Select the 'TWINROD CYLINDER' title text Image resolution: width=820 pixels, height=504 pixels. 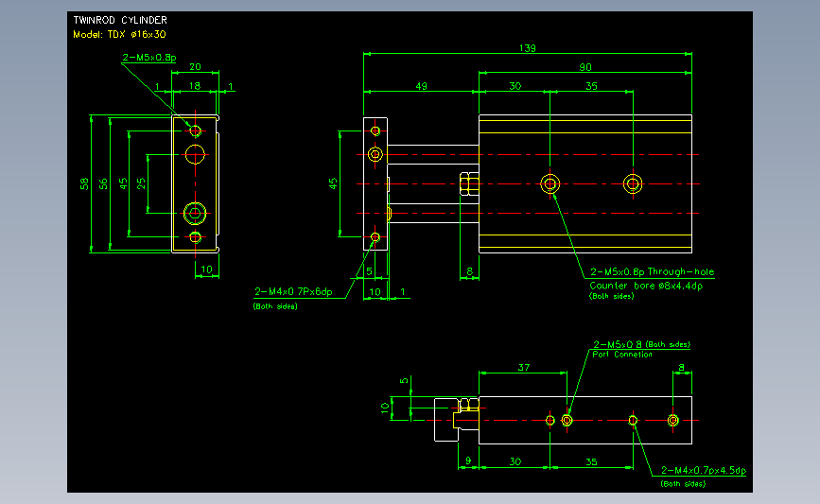(120, 21)
